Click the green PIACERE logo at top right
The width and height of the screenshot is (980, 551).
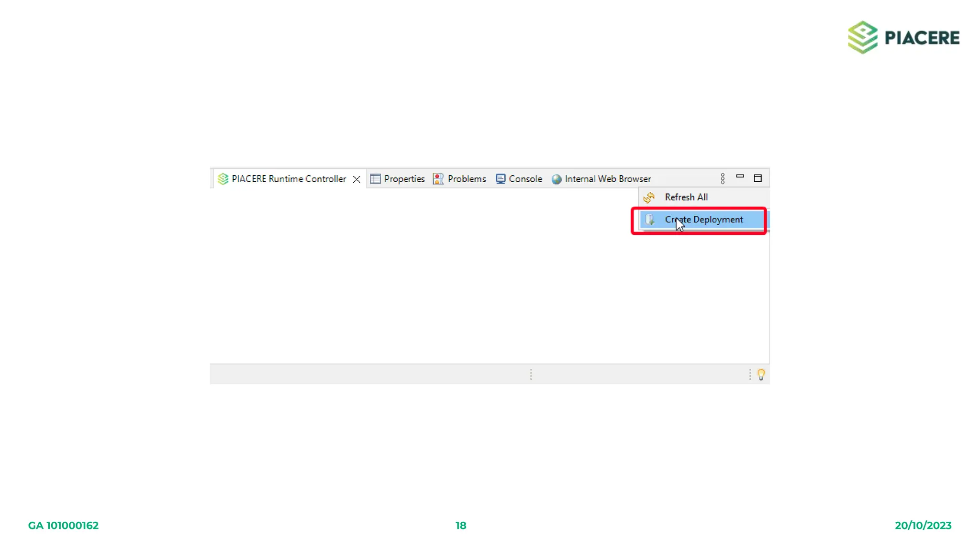pos(863,37)
